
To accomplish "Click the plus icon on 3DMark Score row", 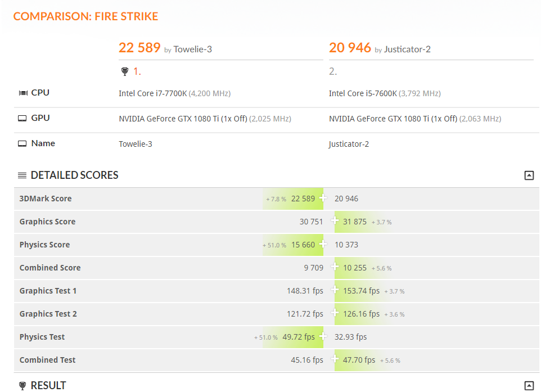I will tap(323, 198).
